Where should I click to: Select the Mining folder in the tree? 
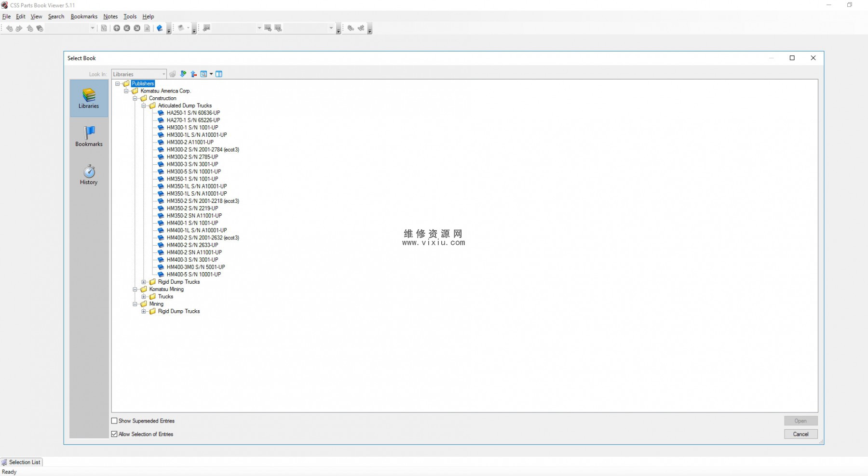(156, 304)
